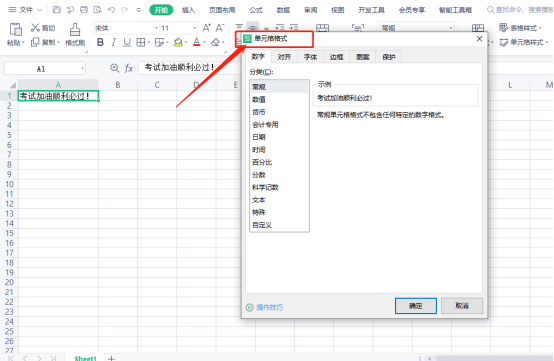Close the 单元格格式 dialog with X
Image resolution: width=554 pixels, height=361 pixels.
479,39
